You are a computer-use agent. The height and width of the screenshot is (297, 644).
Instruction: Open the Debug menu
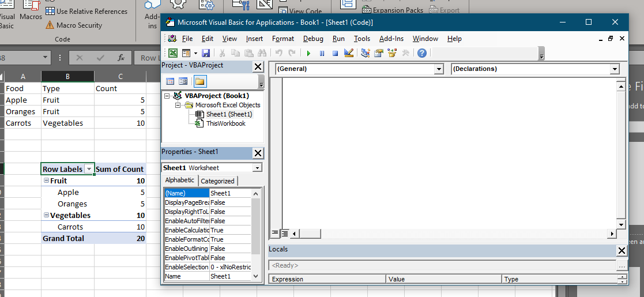pos(314,39)
